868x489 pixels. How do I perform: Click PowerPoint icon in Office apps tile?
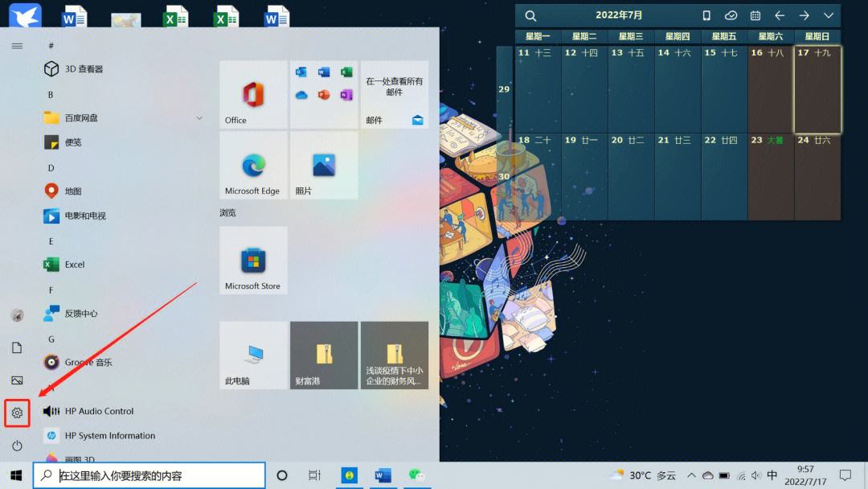(x=324, y=95)
